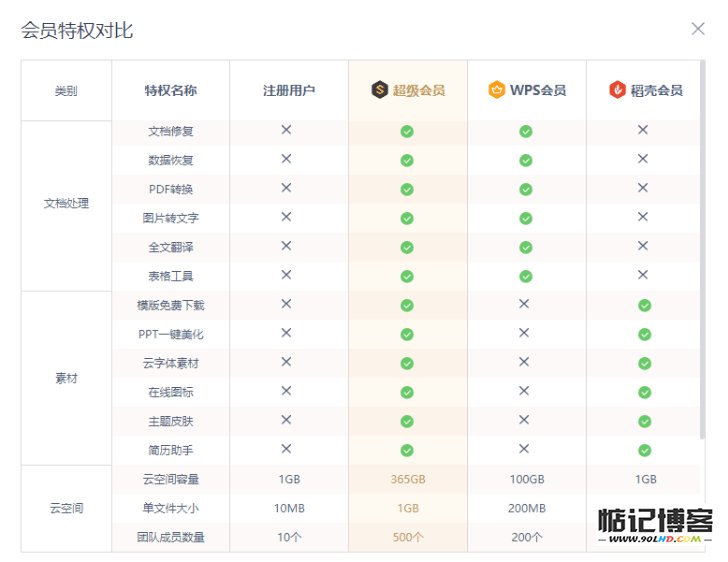Click WPS会员 check mark for 图片转文字

tap(526, 218)
